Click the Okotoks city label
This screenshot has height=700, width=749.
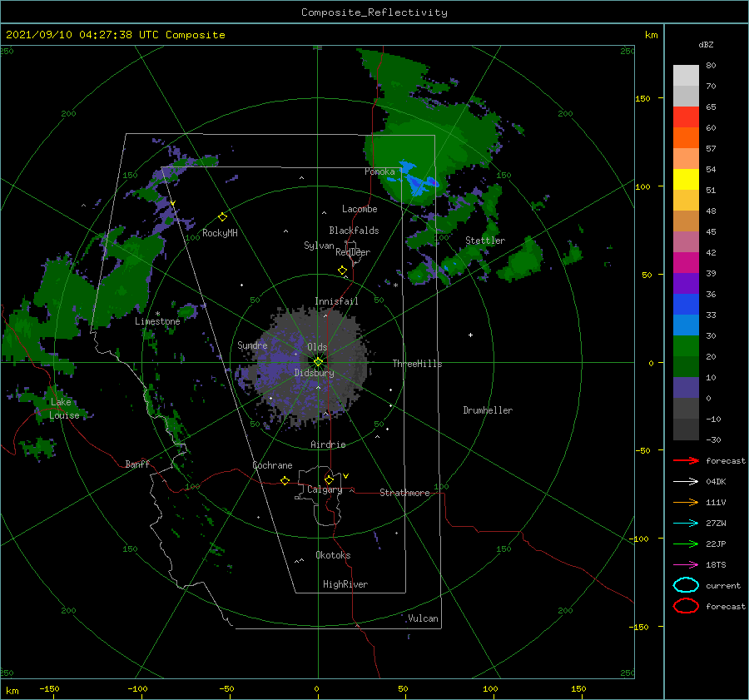coord(333,555)
